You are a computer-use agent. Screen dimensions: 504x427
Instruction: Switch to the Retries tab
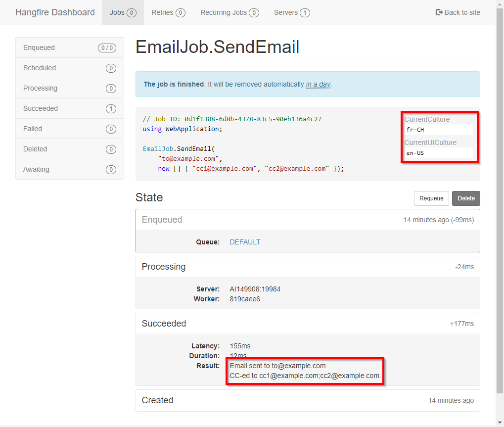coord(169,12)
